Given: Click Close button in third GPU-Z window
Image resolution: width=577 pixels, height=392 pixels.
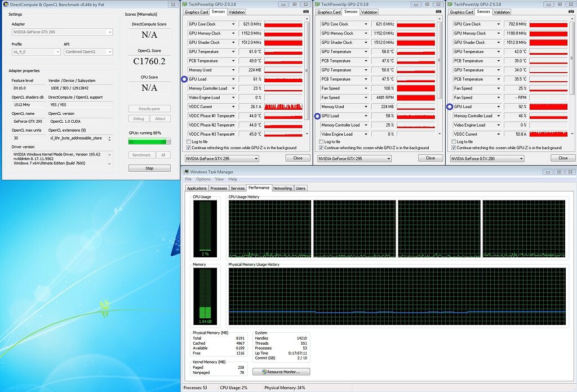Looking at the screenshot, I should (563, 158).
